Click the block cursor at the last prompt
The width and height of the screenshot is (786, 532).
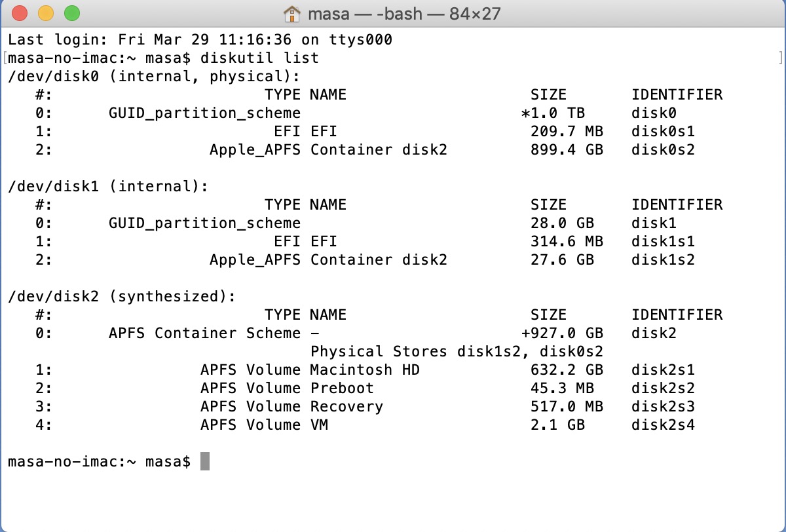pyautogui.click(x=205, y=461)
